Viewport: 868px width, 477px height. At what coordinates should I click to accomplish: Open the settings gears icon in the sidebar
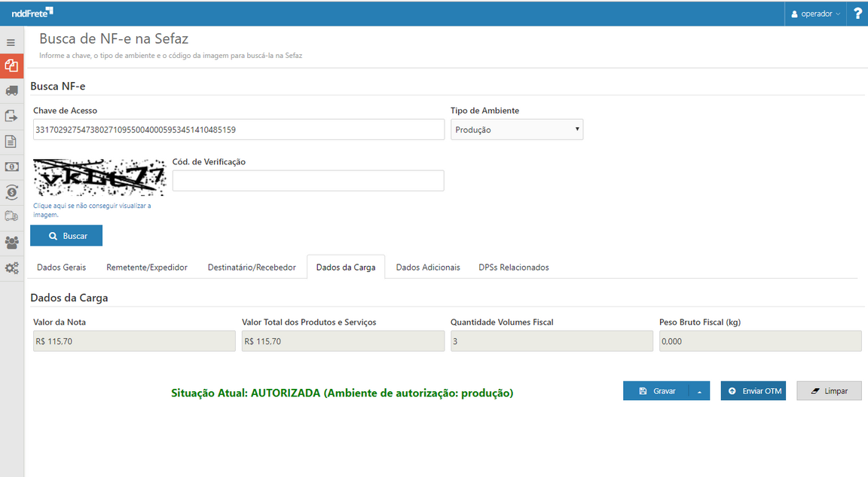pos(11,268)
